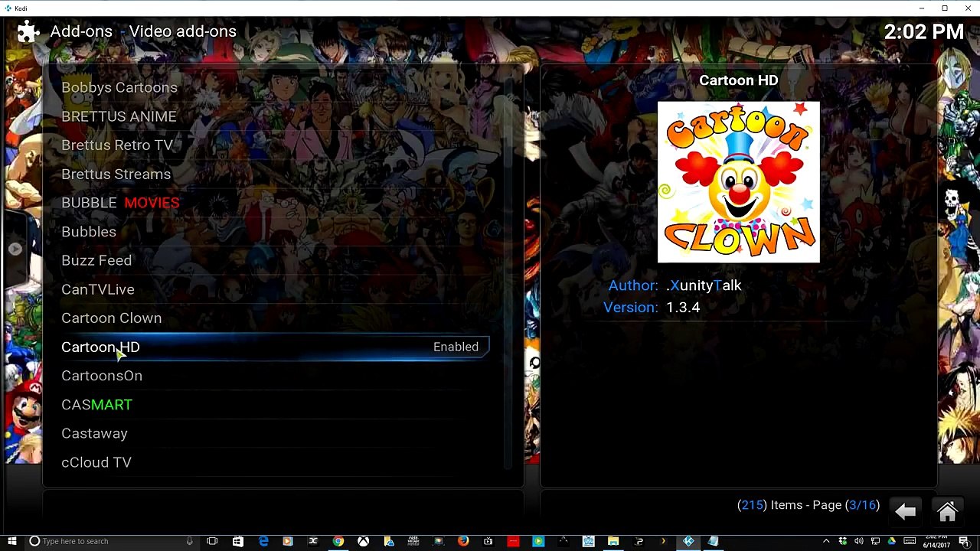Select Cartoon Clown add-on
Image resolution: width=980 pixels, height=551 pixels.
(112, 318)
